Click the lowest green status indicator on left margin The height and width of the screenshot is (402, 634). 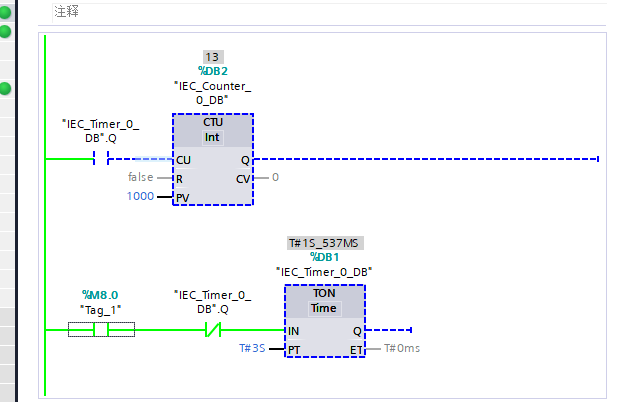pyautogui.click(x=5, y=89)
